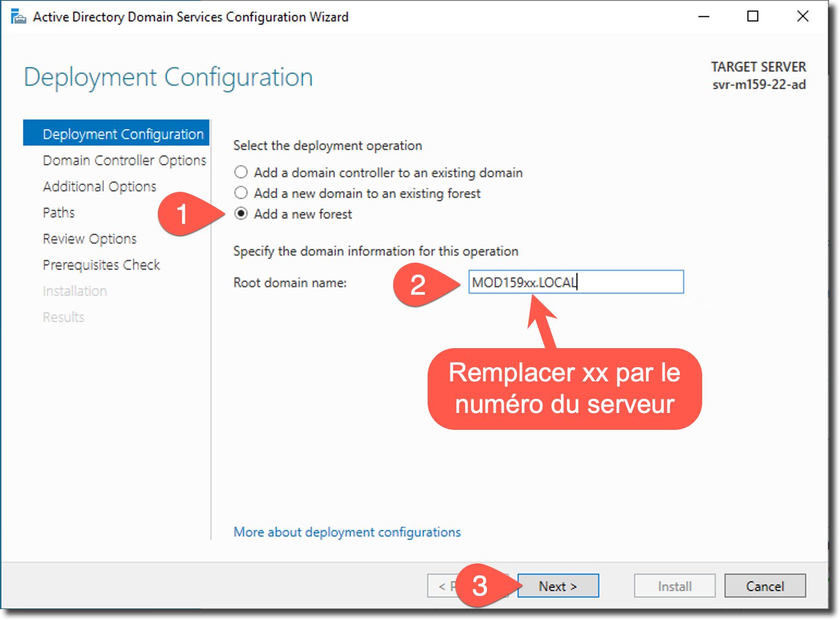Click the greyed-out Results step

coord(63,318)
